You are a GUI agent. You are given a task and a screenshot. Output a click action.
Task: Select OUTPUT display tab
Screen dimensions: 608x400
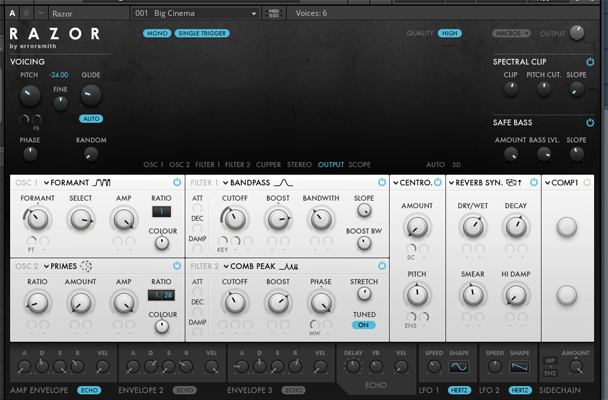[x=331, y=164]
